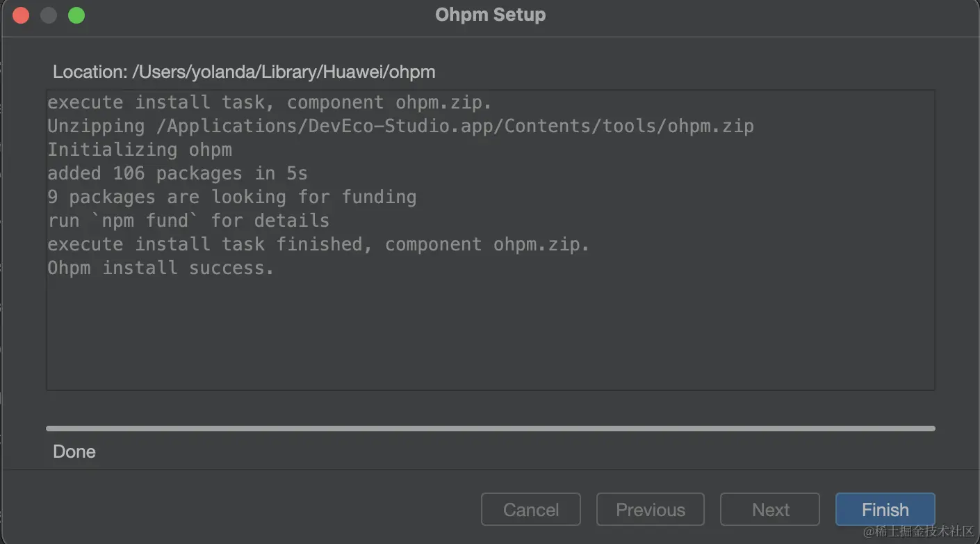Click the Previous button
The image size is (980, 544).
[x=650, y=510]
